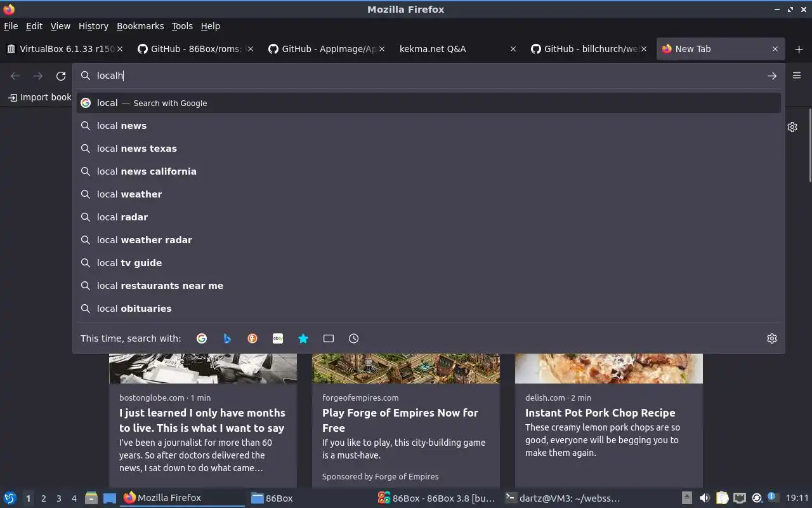The height and width of the screenshot is (508, 812).
Task: Close the kekma.net Q&A tab
Action: point(513,49)
